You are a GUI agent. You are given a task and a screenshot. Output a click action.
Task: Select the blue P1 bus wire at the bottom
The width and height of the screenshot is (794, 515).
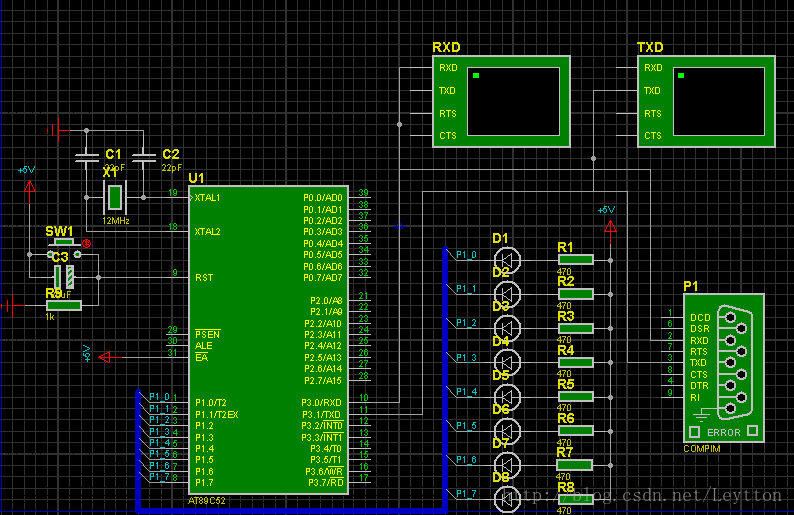[290, 508]
